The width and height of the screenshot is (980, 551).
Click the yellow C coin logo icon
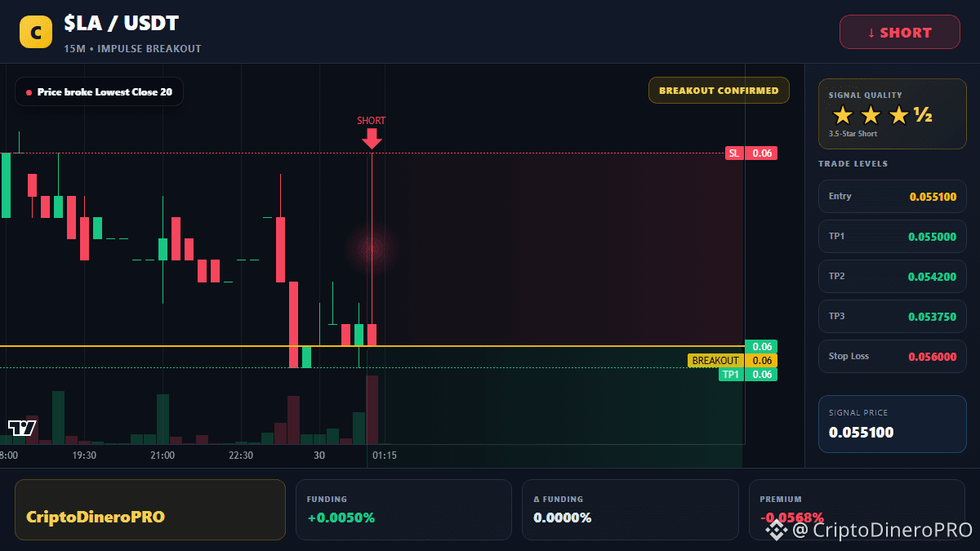[x=36, y=32]
